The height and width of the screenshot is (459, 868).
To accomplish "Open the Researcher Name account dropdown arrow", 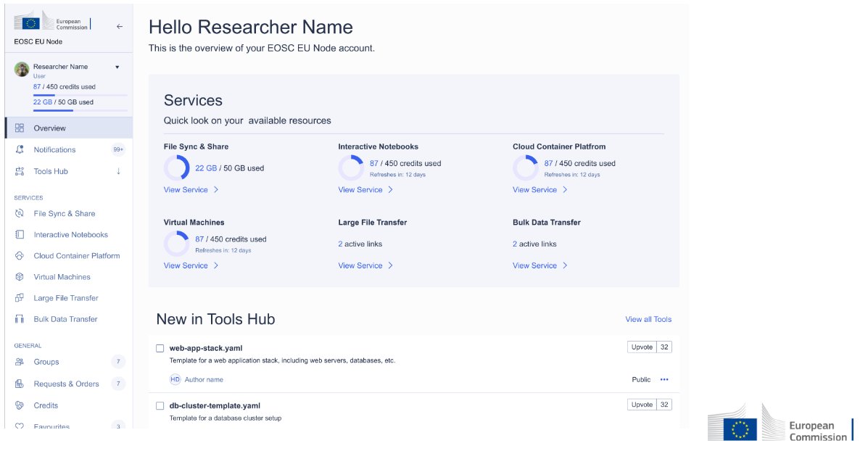I will point(117,67).
